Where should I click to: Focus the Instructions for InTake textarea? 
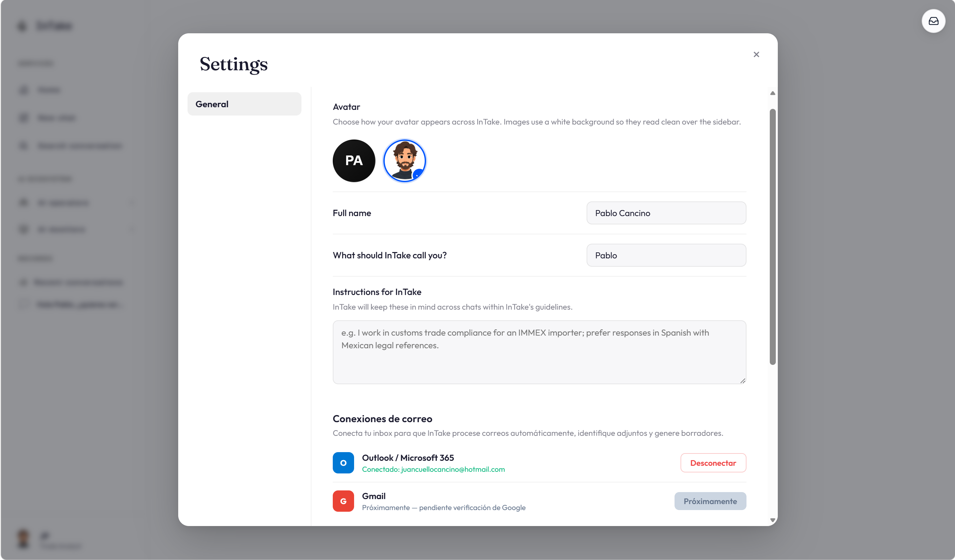coord(539,352)
